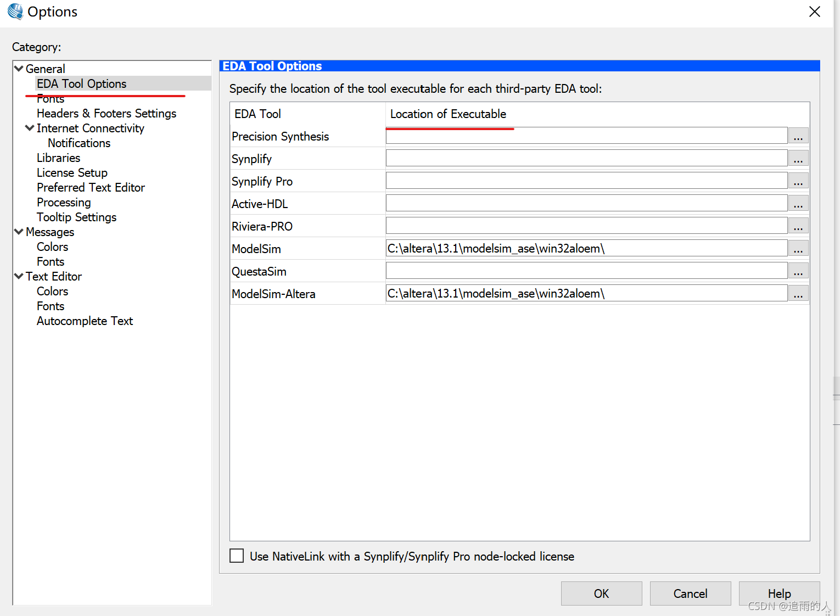
Task: Click the Quartus icon in the Options title bar
Action: pos(15,12)
